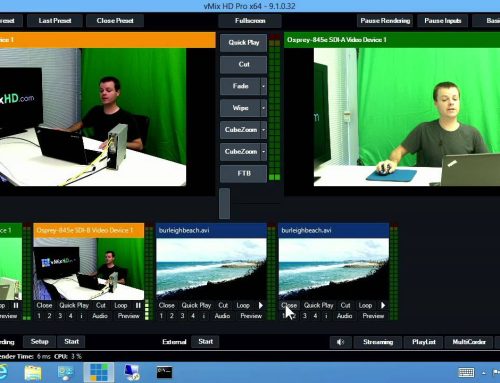Open the PlayList panel

point(424,342)
